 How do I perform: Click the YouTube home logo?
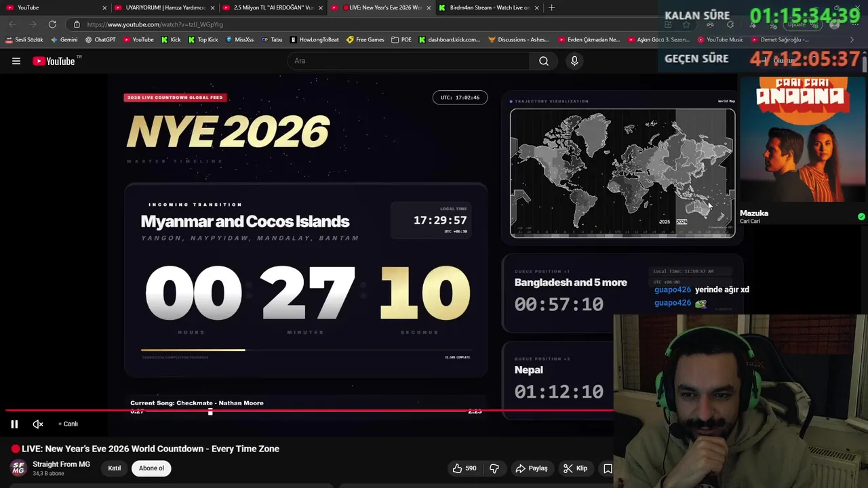coord(54,61)
